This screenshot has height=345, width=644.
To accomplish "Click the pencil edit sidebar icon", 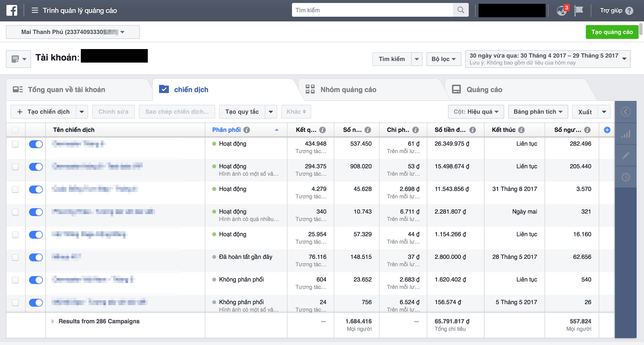I will 626,155.
